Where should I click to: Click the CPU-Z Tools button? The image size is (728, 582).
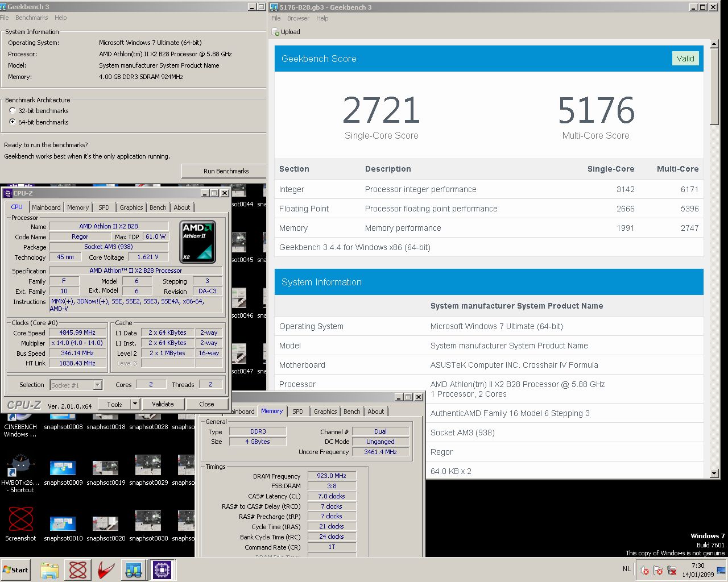pyautogui.click(x=114, y=404)
